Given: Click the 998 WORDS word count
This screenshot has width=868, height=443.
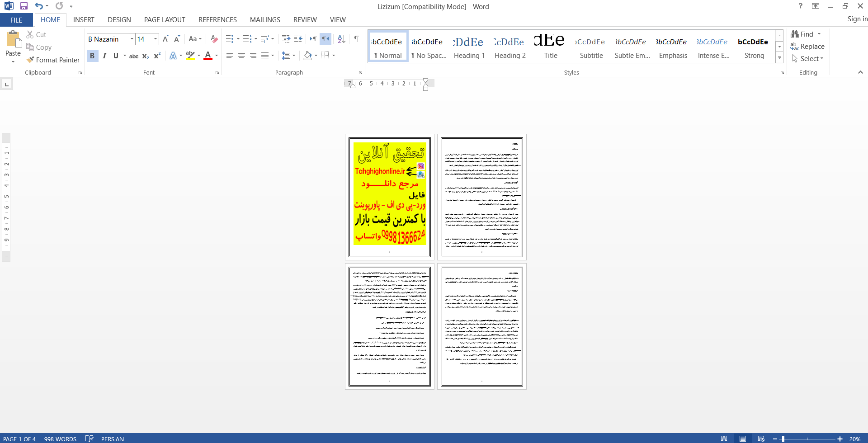Looking at the screenshot, I should (60, 439).
